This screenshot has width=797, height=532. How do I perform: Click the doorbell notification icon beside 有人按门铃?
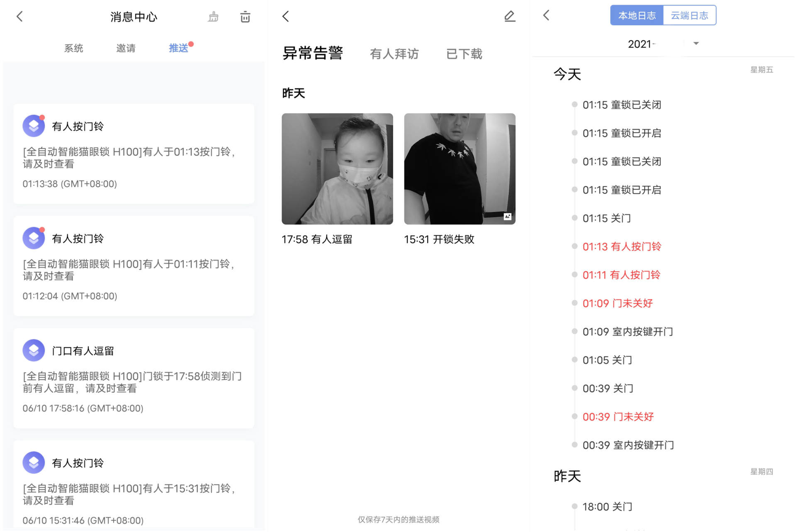(x=33, y=125)
